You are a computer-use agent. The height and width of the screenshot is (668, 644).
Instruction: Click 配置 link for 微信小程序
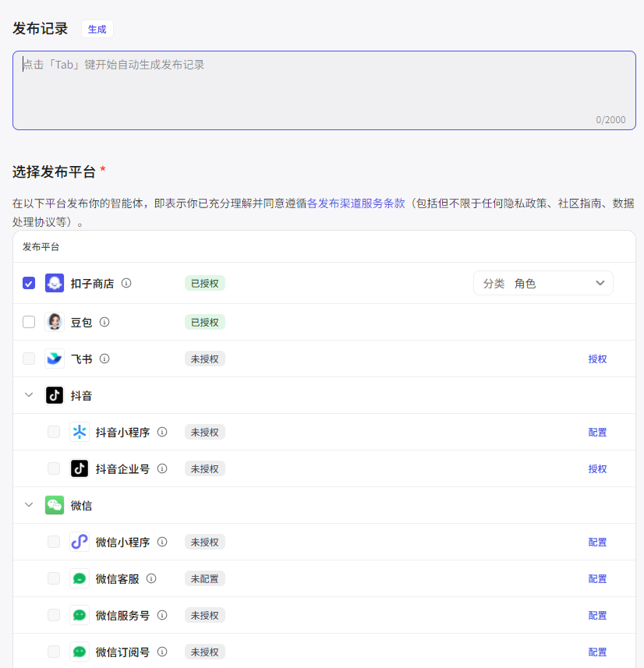click(597, 543)
